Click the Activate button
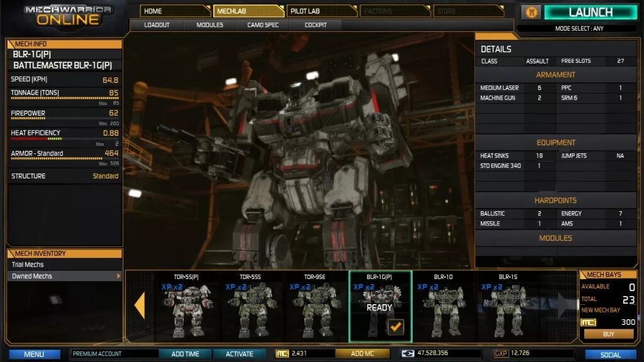 click(x=240, y=354)
